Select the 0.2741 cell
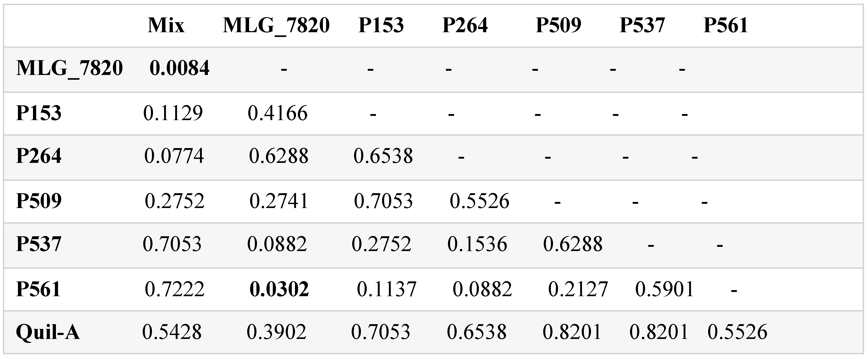Viewport: 868px width, 359px height. [x=279, y=201]
